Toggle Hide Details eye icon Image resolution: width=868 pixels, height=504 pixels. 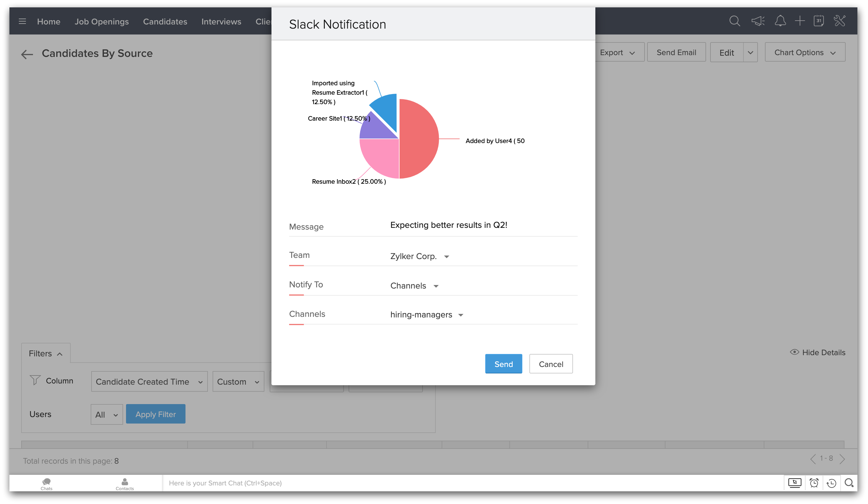[794, 352]
